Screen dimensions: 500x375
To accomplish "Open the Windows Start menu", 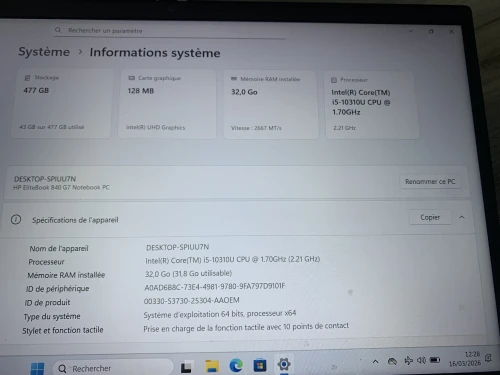I will 37,368.
